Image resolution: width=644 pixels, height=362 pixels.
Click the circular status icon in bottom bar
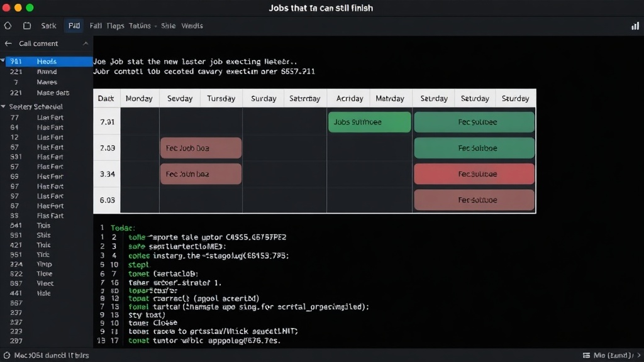point(7,356)
